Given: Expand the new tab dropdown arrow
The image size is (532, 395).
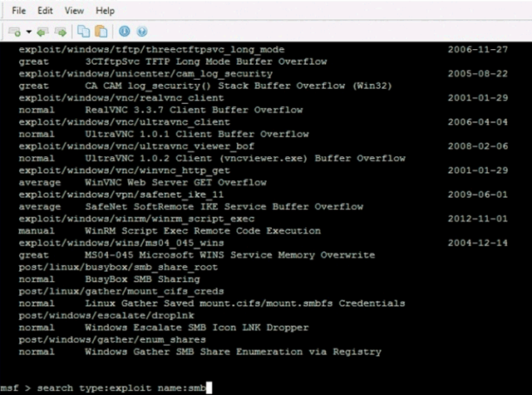Looking at the screenshot, I should point(29,32).
